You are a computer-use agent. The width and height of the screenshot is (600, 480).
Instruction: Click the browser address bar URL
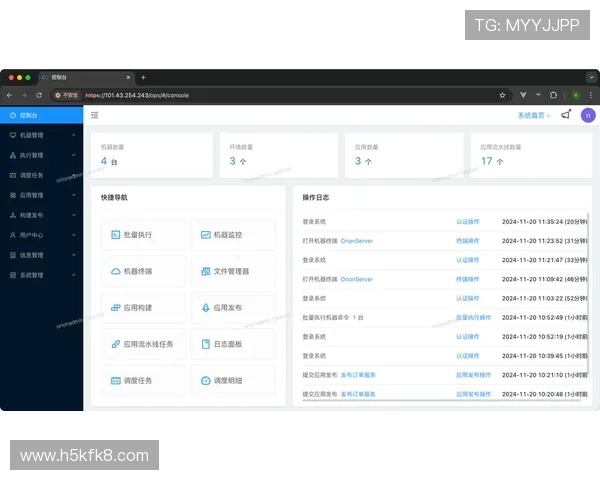[137, 95]
